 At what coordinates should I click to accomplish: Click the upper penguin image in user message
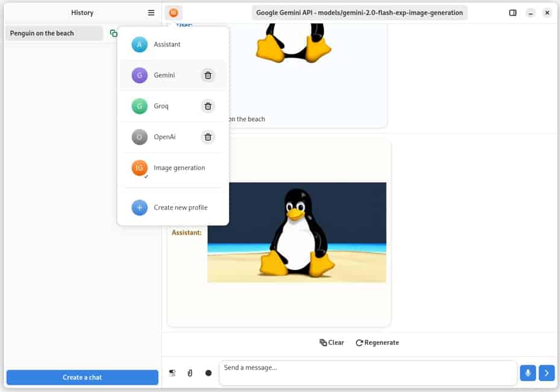tap(293, 43)
